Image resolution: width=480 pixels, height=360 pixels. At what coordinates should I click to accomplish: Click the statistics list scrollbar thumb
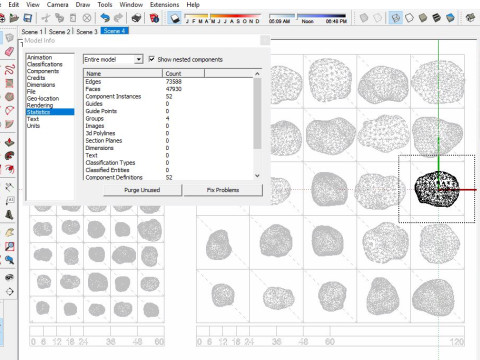click(x=257, y=113)
